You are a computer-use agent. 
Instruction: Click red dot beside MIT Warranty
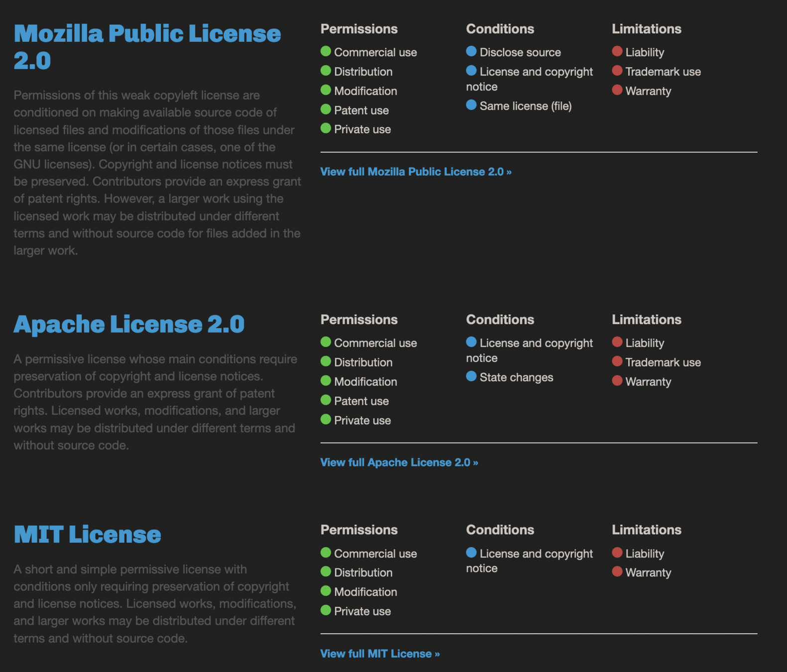tap(617, 571)
